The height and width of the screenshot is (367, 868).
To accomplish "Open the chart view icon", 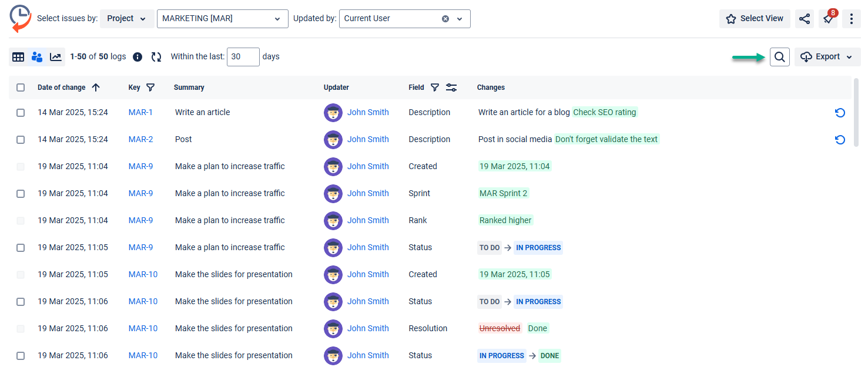I will (x=56, y=57).
